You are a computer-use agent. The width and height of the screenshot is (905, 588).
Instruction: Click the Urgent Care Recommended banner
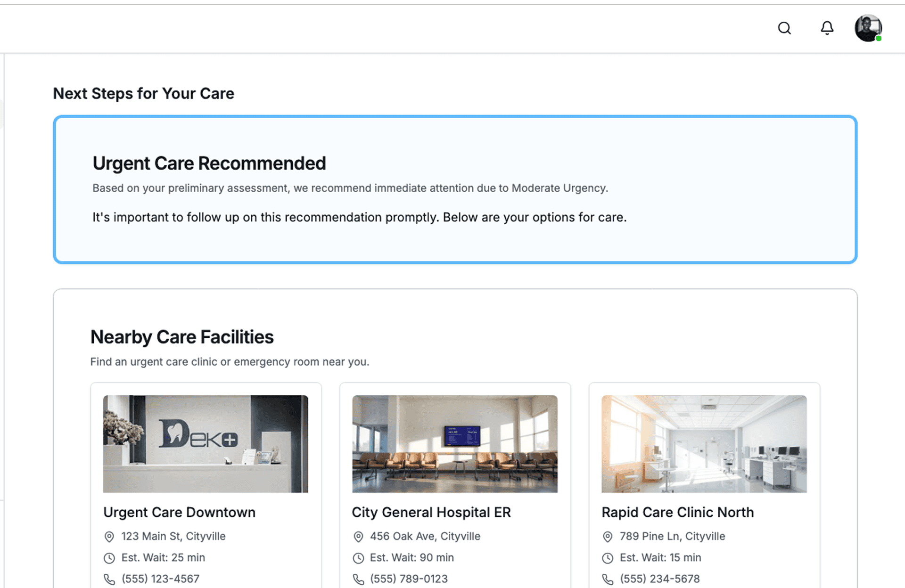(x=455, y=189)
